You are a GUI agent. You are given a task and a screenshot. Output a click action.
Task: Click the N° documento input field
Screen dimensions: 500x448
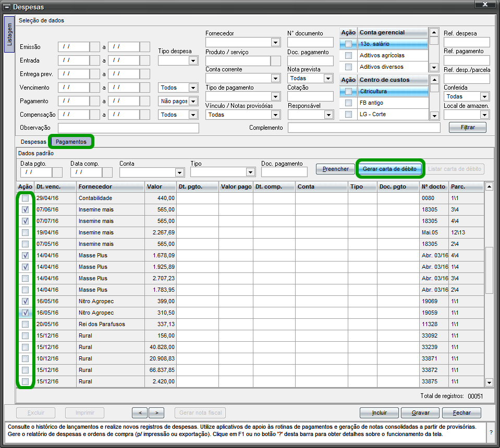[x=310, y=42]
